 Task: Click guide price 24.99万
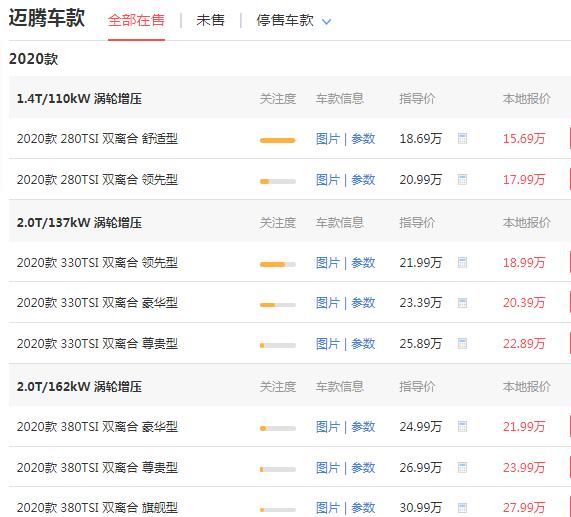click(421, 426)
